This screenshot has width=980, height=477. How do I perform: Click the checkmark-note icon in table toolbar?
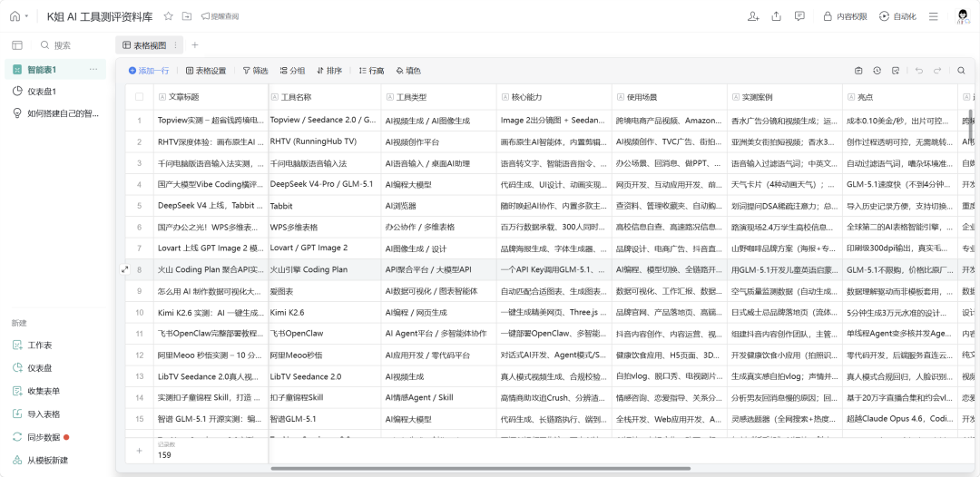point(896,71)
